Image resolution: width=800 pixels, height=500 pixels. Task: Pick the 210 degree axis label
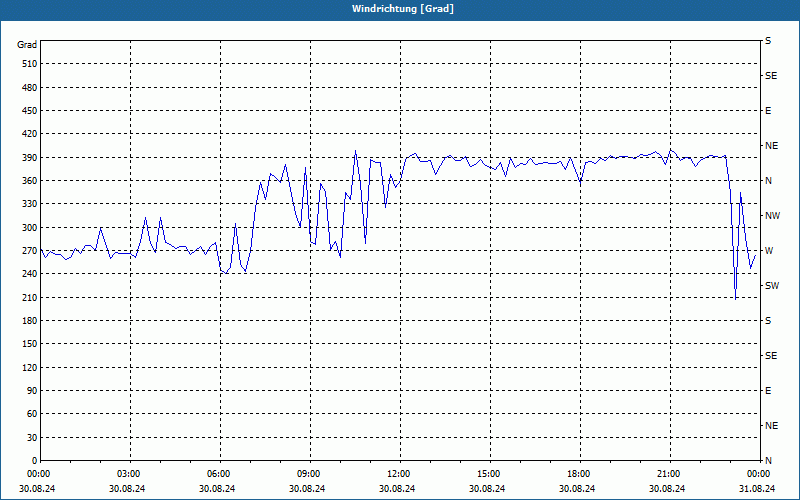30,297
